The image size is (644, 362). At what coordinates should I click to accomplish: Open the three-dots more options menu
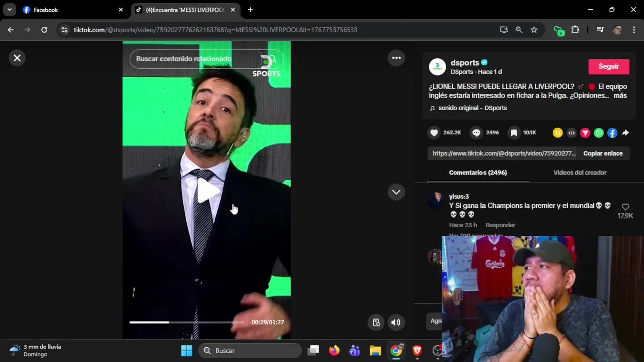coord(396,58)
